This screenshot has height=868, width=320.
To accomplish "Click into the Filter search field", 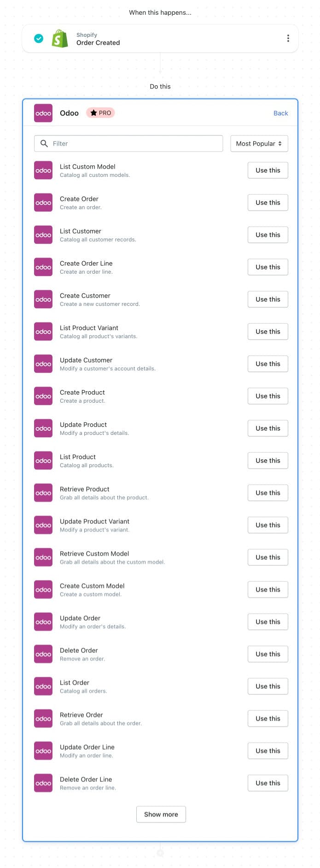I will (128, 144).
